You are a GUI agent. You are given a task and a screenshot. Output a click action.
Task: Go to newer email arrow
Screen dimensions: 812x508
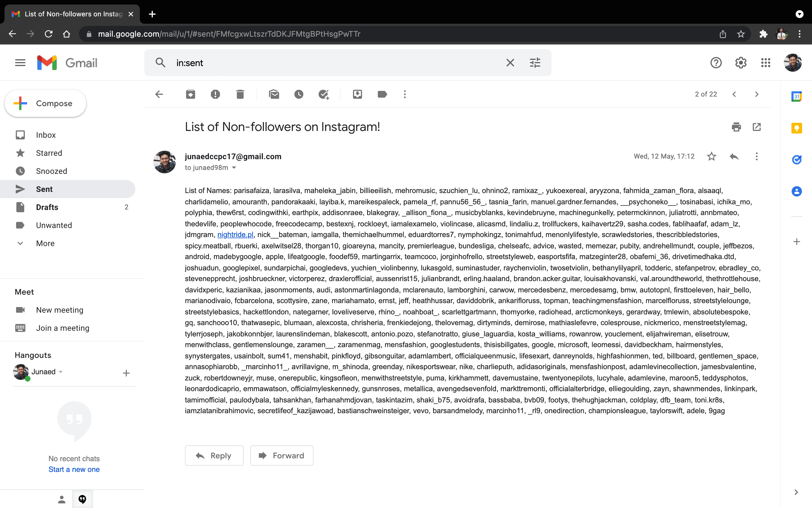[734, 95]
